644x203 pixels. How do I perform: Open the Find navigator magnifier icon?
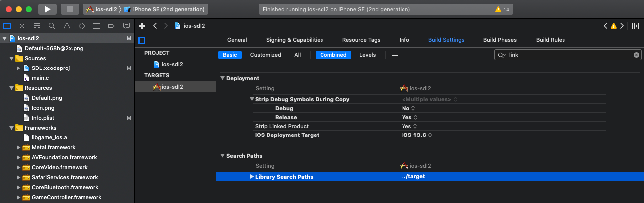tap(52, 26)
